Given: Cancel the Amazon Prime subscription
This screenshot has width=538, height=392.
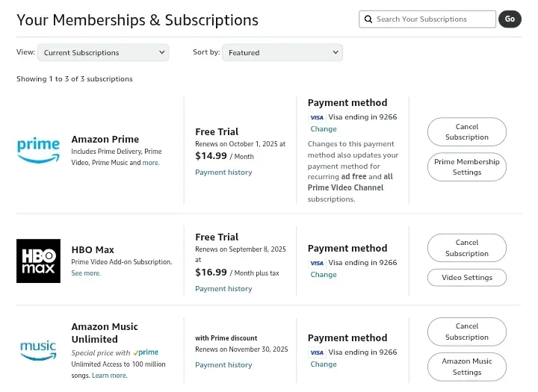Looking at the screenshot, I should point(466,131).
